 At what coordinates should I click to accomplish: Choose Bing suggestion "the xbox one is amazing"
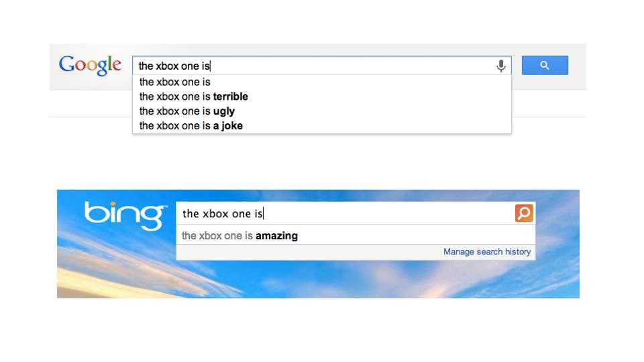pyautogui.click(x=239, y=236)
